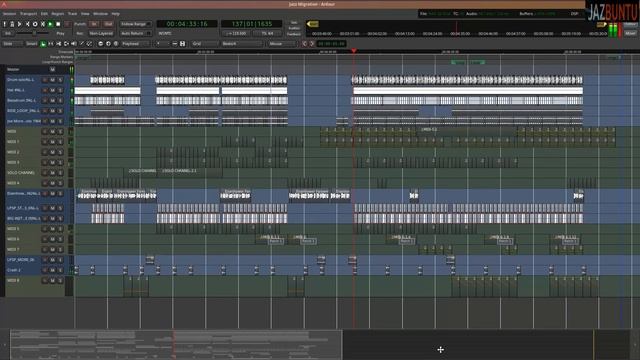Zoom to the whole session

tap(116, 44)
